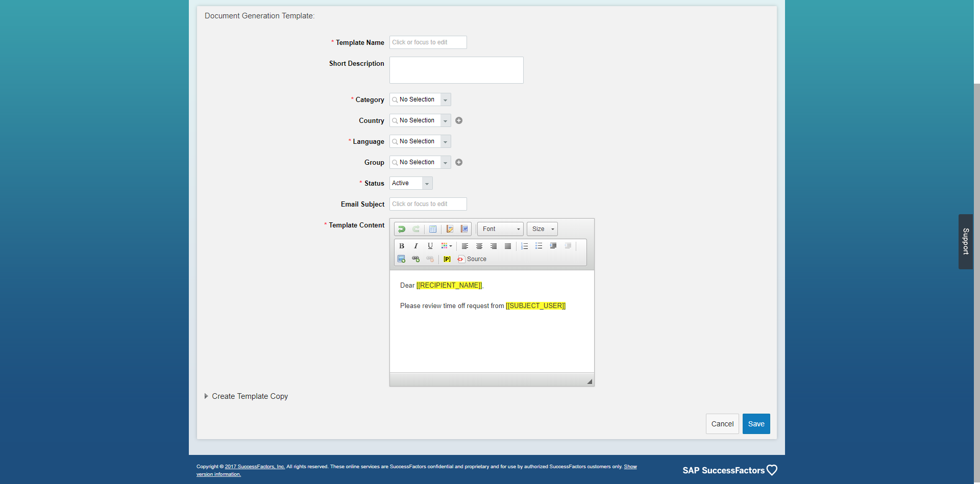Align text left
The width and height of the screenshot is (980, 484).
[465, 246]
